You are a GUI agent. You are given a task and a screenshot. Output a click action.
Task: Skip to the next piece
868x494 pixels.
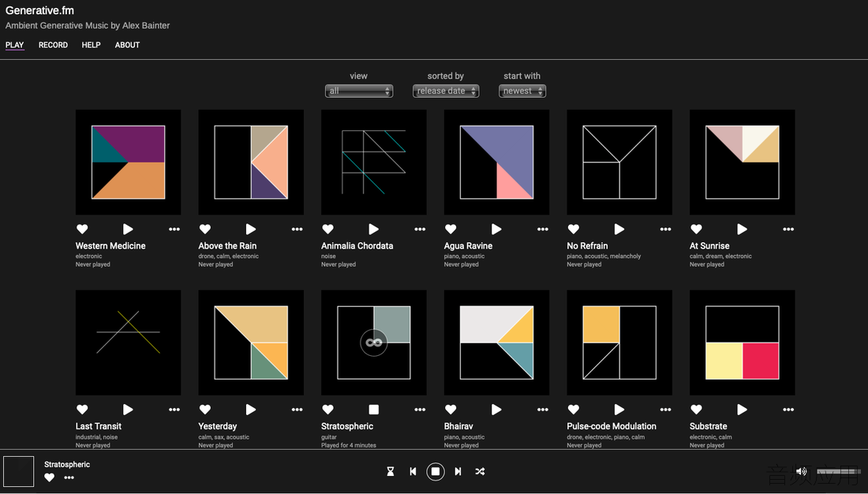point(458,471)
